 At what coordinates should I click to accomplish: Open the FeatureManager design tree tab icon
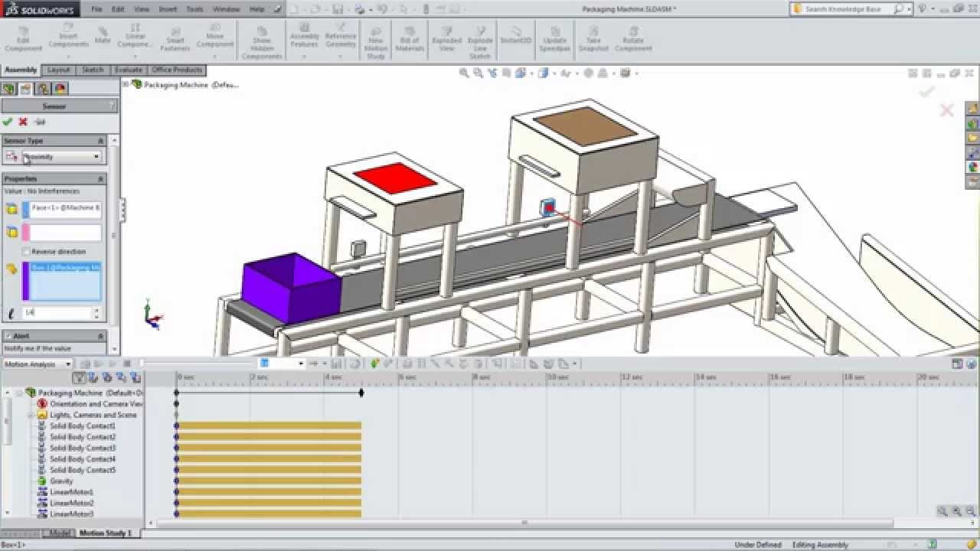tap(9, 89)
